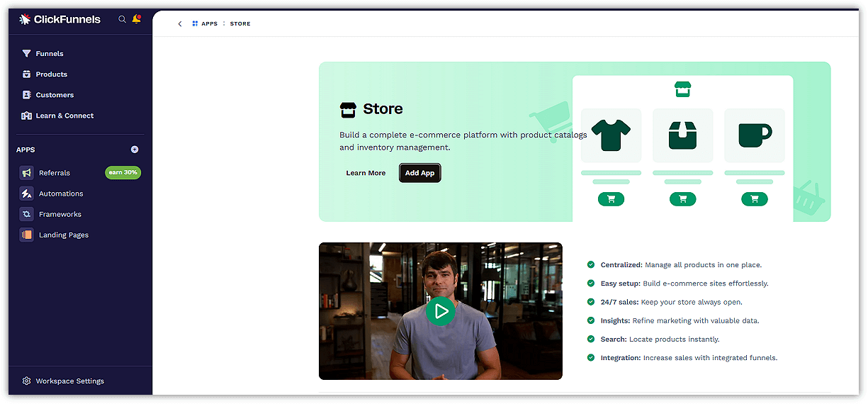Click the Automations lightning icon
Viewport: 868px width, 404px height.
pos(26,193)
